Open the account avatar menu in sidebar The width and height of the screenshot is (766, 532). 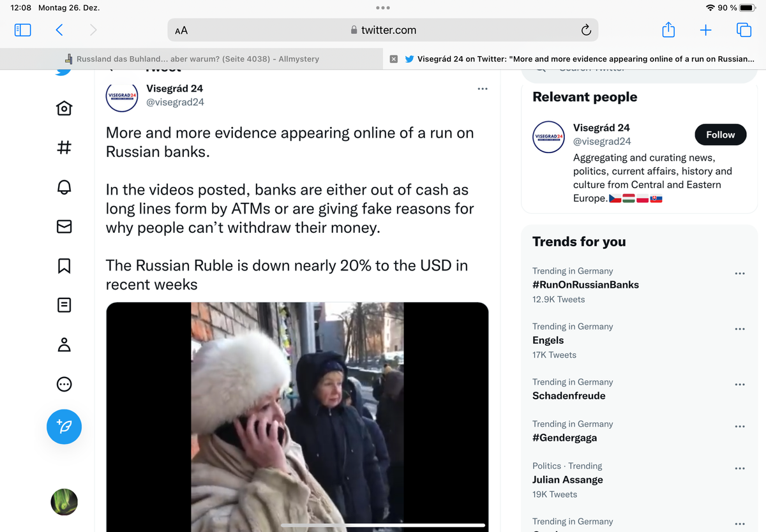coord(64,502)
